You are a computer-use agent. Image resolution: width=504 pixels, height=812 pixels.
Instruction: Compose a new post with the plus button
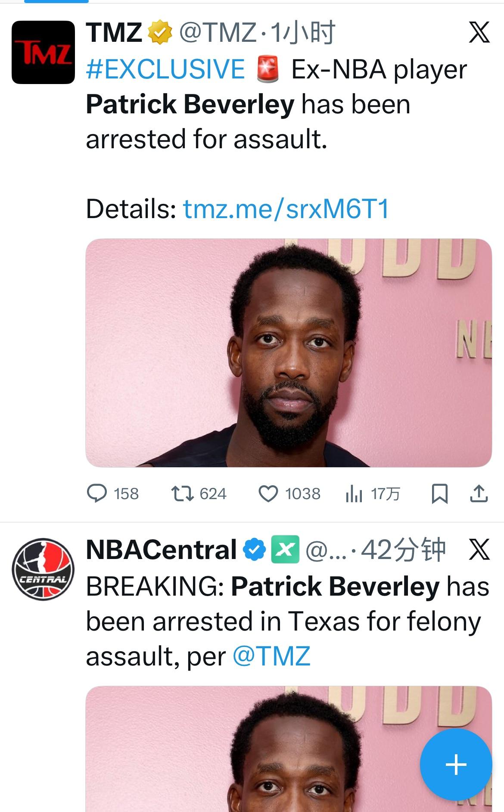456,765
